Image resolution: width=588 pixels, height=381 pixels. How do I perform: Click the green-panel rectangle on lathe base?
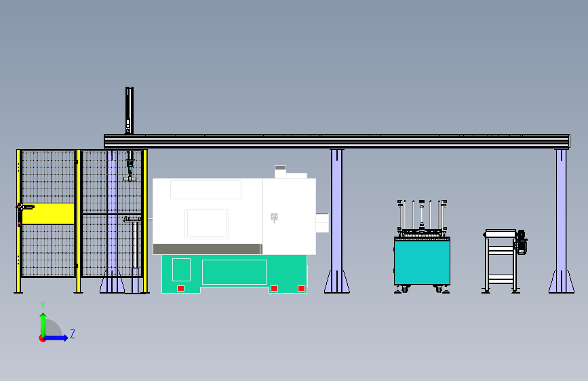[234, 272]
